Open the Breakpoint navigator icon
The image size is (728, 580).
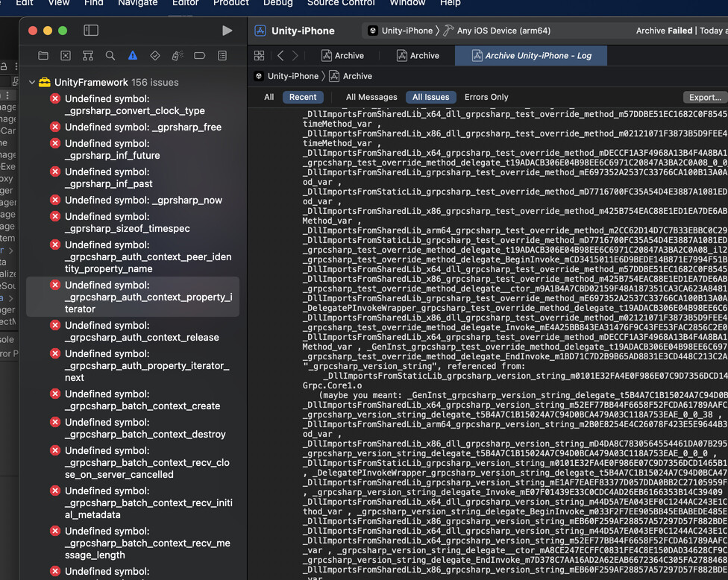click(200, 56)
